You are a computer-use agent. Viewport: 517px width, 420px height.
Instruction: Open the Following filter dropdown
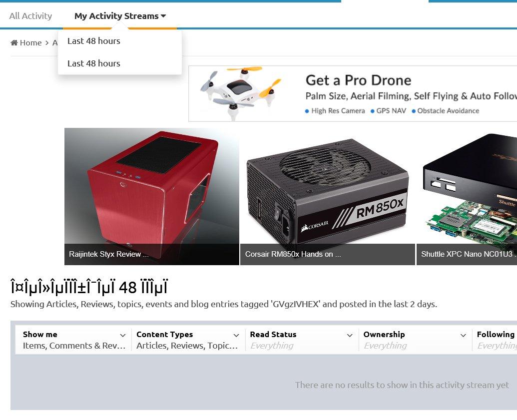pyautogui.click(x=495, y=340)
